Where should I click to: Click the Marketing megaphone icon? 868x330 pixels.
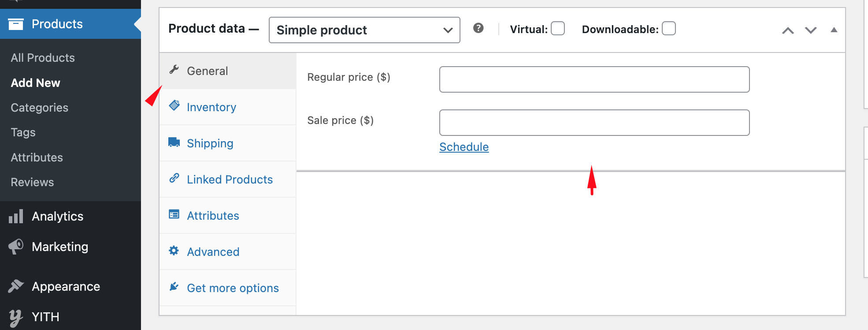pos(16,247)
